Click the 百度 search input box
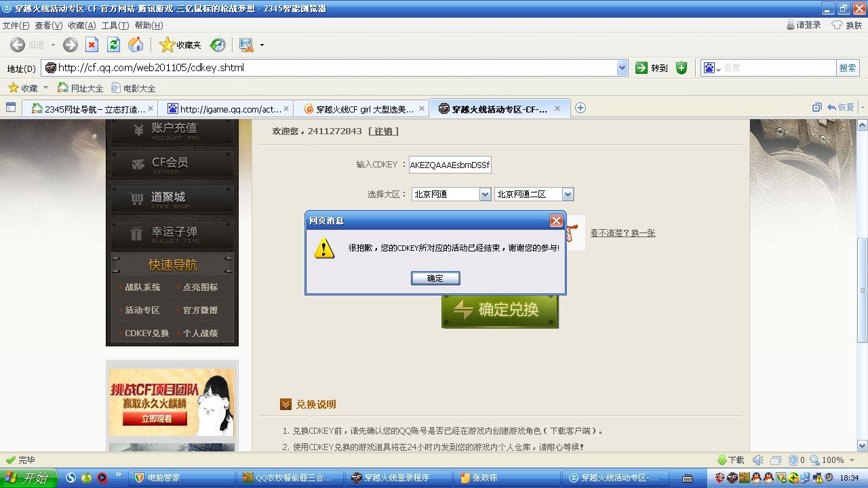 [778, 68]
